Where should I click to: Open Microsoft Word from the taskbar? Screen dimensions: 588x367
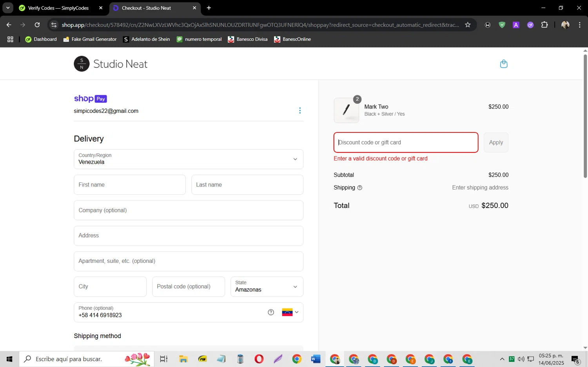click(x=316, y=359)
